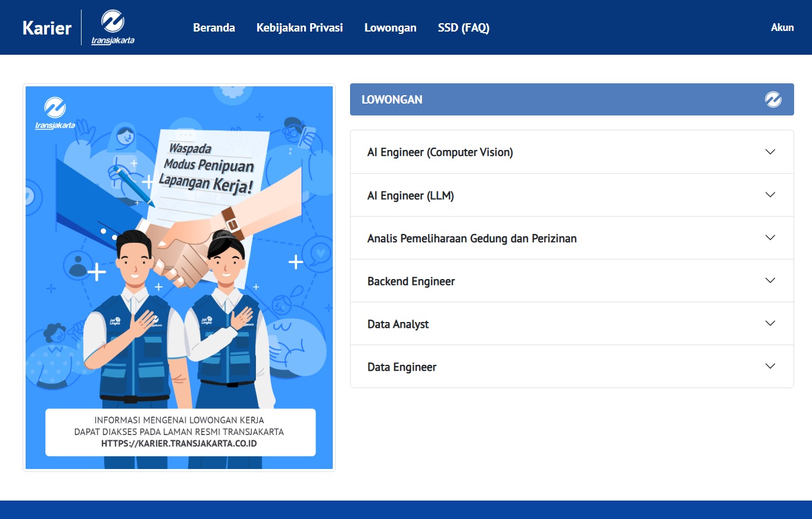
Task: Go to the Beranda menu
Action: pyautogui.click(x=214, y=27)
